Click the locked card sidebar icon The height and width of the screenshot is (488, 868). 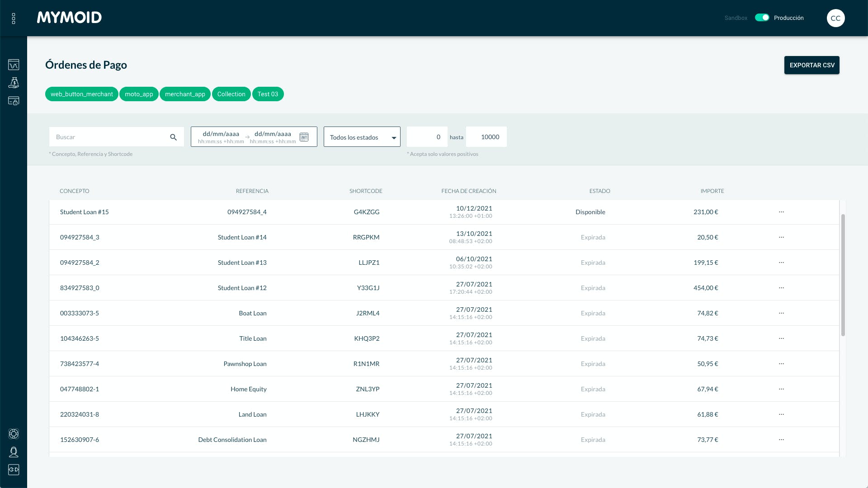[14, 101]
